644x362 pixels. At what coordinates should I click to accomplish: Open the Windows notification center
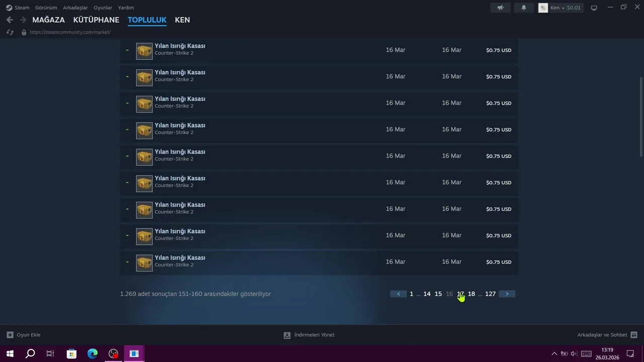click(630, 353)
